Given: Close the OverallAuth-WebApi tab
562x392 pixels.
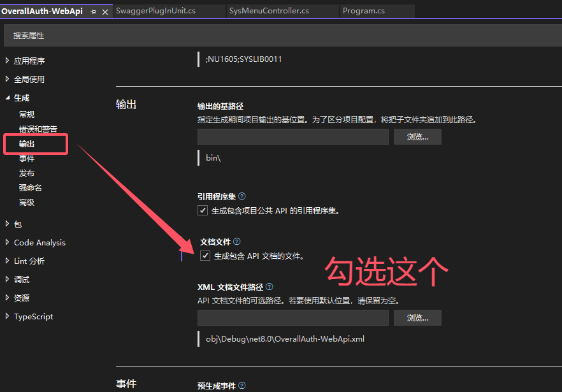Looking at the screenshot, I should coord(105,11).
